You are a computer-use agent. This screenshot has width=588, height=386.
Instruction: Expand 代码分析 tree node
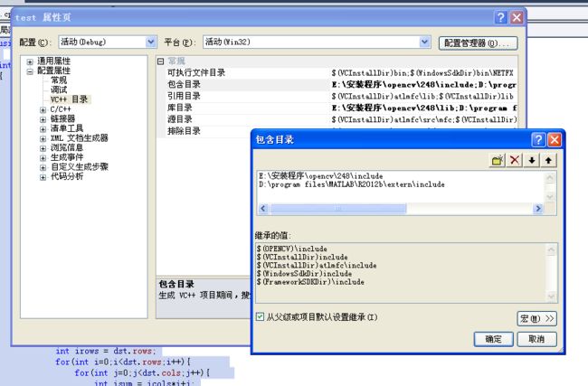43,177
